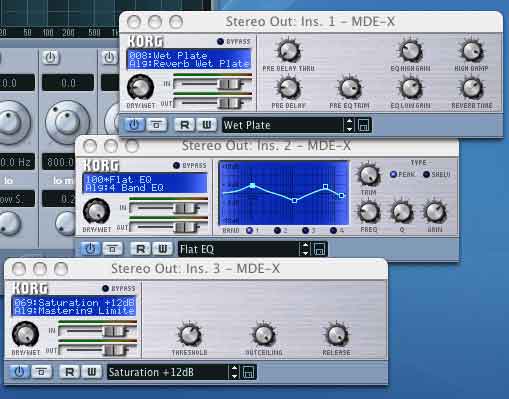Click preset stepper arrows beside Saturation +12dB
The height and width of the screenshot is (399, 509).
[234, 372]
